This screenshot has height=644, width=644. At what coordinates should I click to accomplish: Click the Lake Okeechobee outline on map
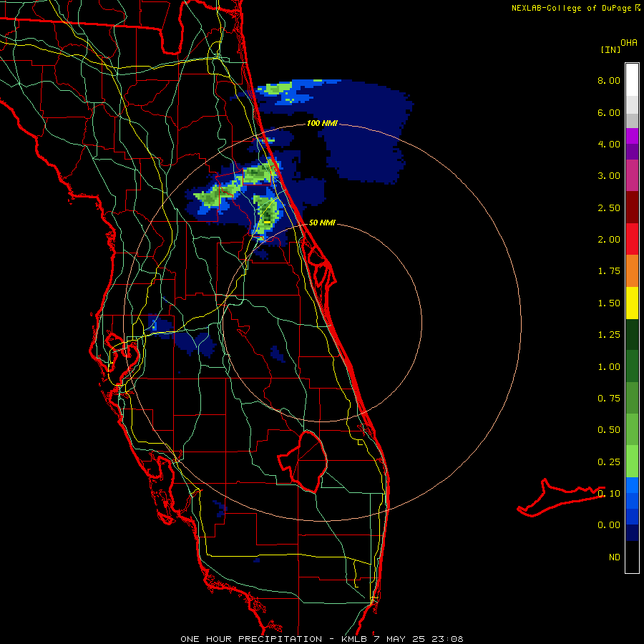coord(303,462)
